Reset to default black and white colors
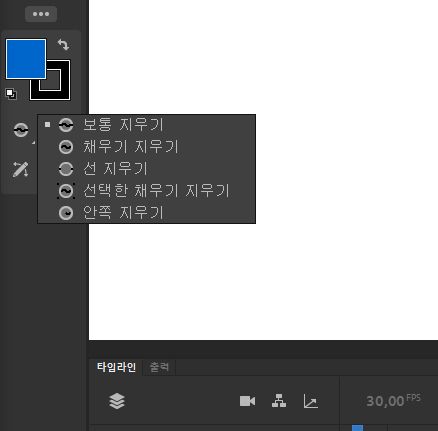The height and width of the screenshot is (431, 438). (11, 94)
